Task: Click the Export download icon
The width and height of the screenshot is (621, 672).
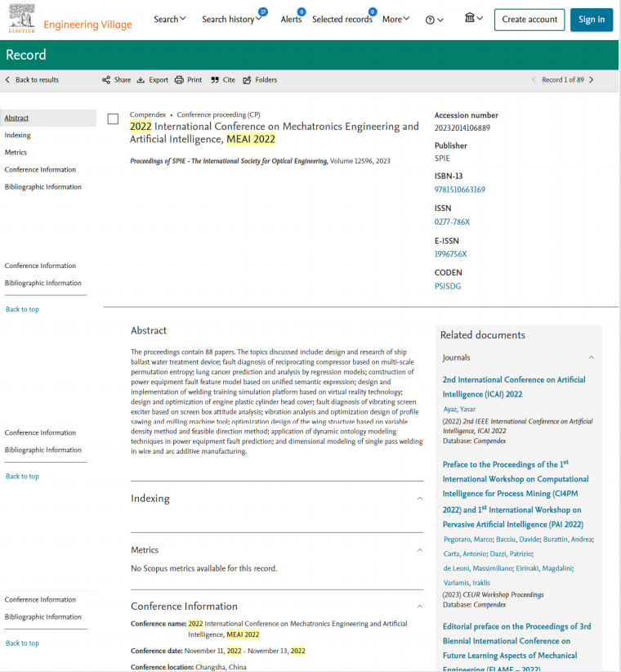Action: (141, 80)
